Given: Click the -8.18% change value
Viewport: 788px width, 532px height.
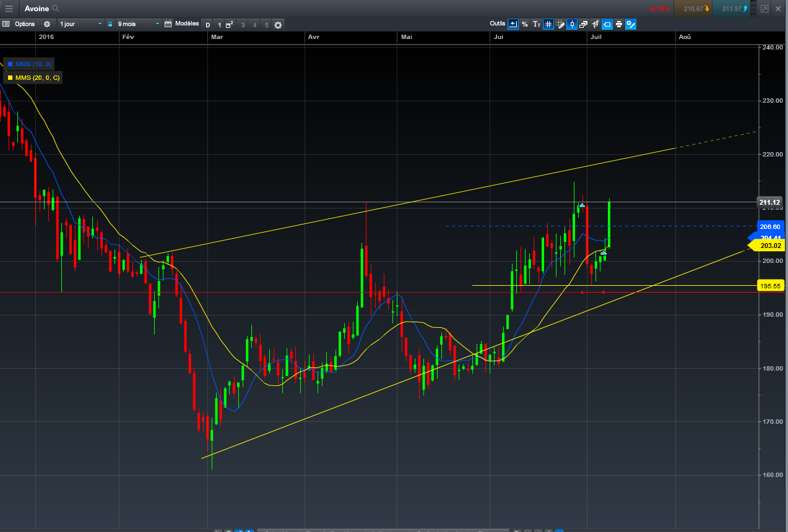Looking at the screenshot, I should tap(659, 9).
